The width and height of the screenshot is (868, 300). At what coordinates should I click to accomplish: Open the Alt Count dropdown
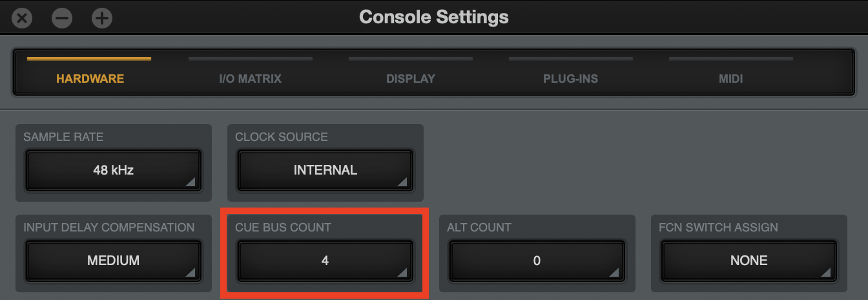pos(537,261)
